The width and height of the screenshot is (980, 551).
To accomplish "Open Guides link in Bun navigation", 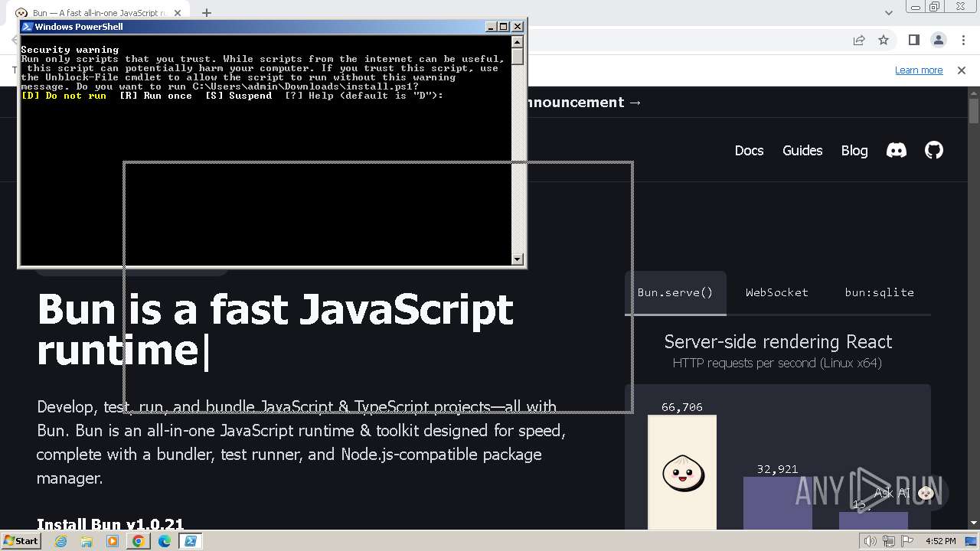I will click(802, 151).
